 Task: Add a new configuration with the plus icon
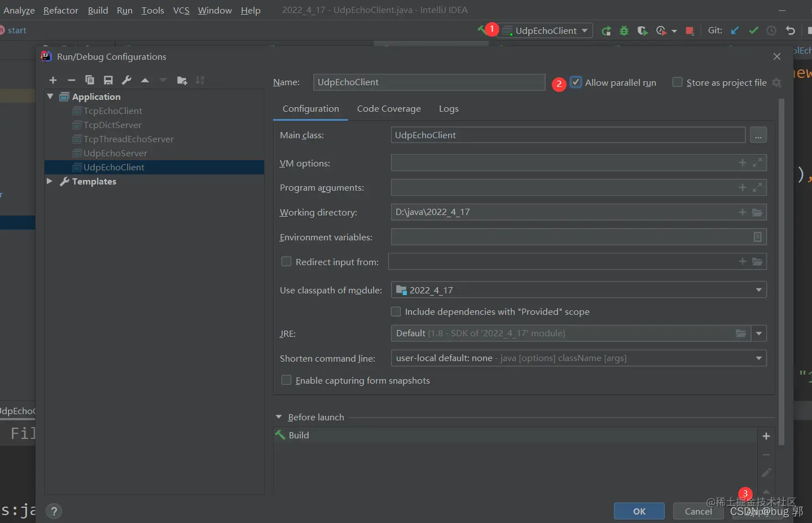coord(53,80)
